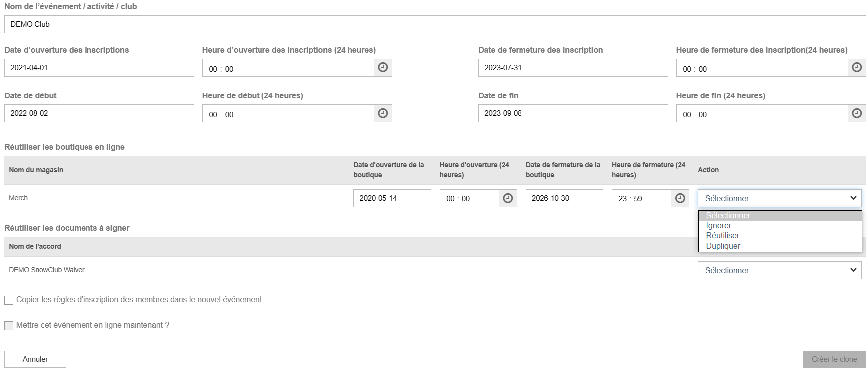868x374 pixels.
Task: Open time picker for Heure de fin
Action: [x=857, y=113]
